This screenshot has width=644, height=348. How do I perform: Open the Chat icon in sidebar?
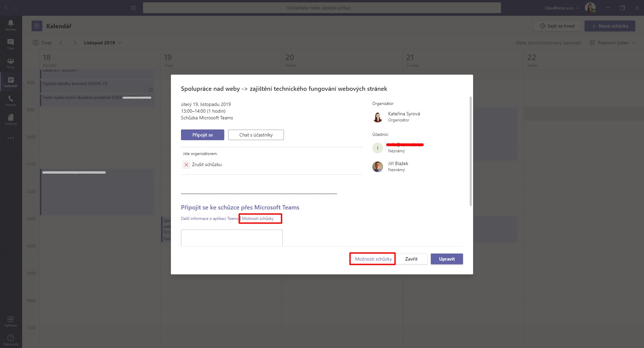coord(11,44)
